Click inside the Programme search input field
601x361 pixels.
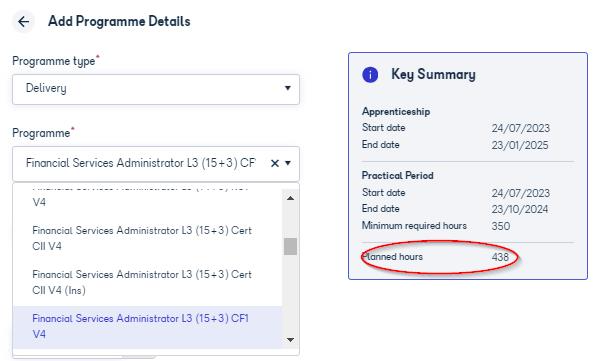(x=140, y=163)
